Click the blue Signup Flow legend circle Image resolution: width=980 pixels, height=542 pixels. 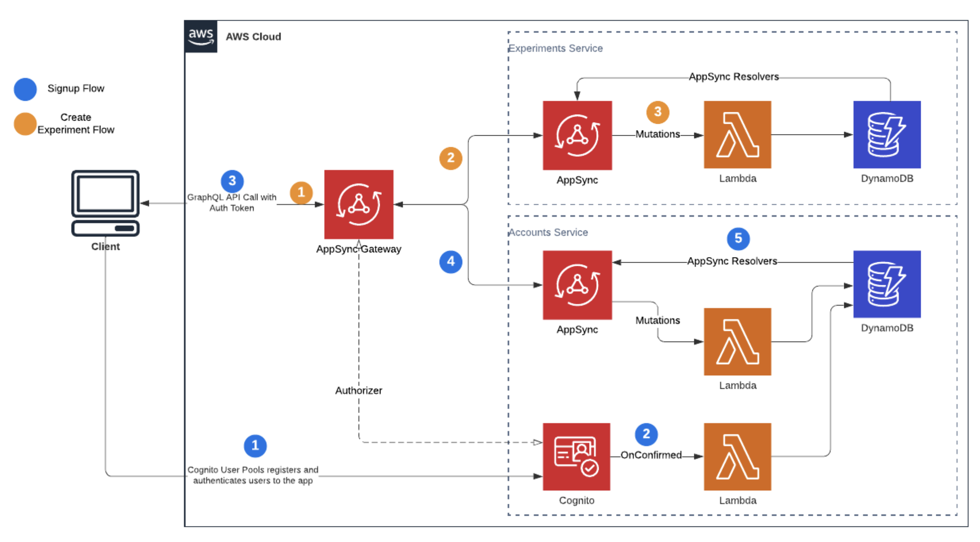click(x=25, y=89)
